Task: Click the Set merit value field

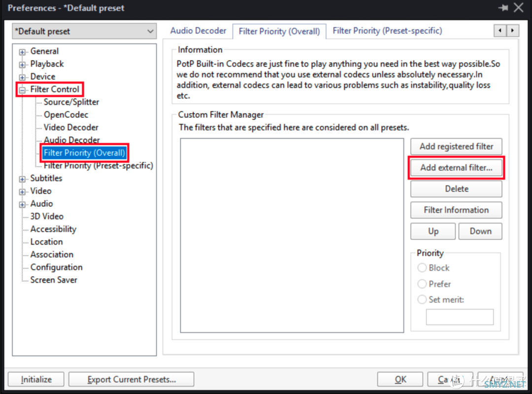Action: coord(460,317)
